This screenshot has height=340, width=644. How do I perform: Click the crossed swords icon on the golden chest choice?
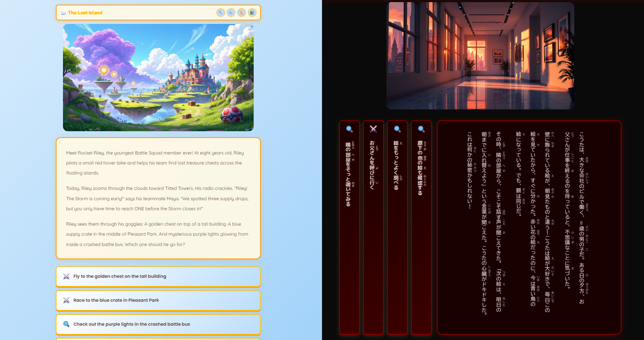coord(66,276)
